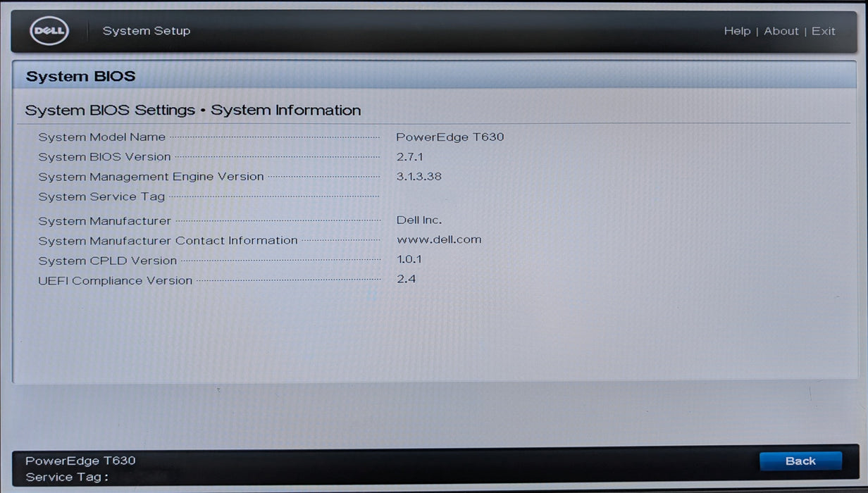Select the System Setup title text
Viewport: 868px width, 493px height.
coord(147,31)
